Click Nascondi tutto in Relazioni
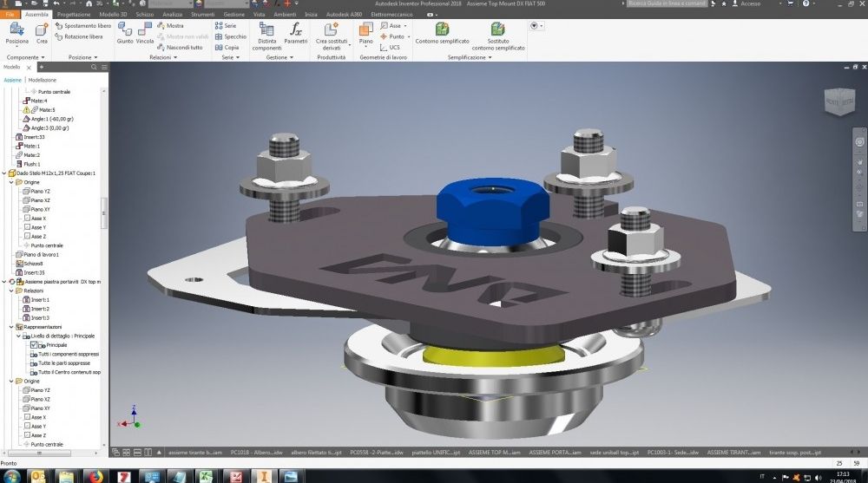Image resolution: width=868 pixels, height=483 pixels. (x=180, y=48)
